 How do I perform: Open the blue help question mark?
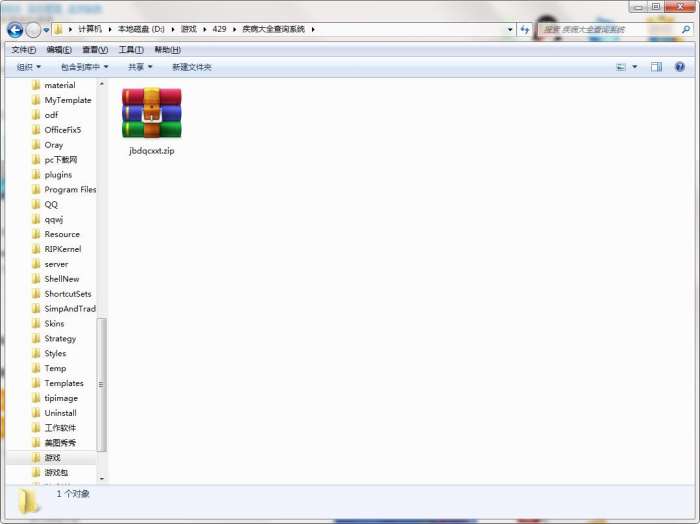(680, 67)
